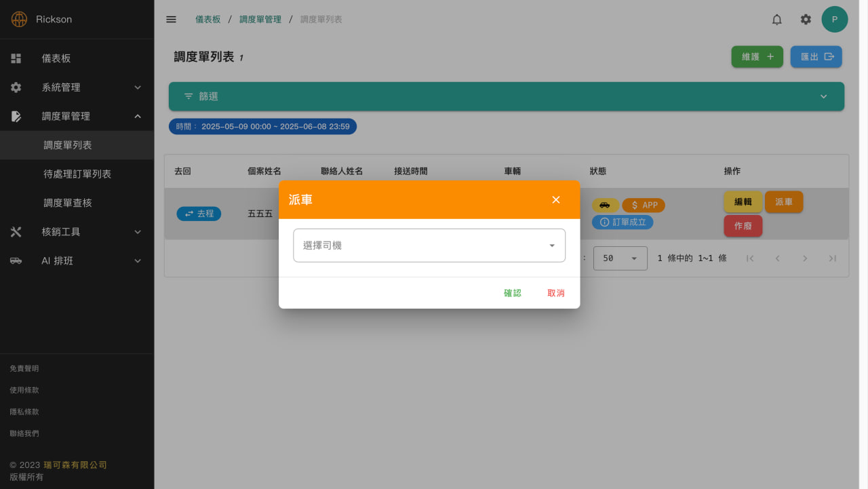Screen dimensions: 868x489
Task: Click the orange 派車 row button
Action: click(x=784, y=202)
